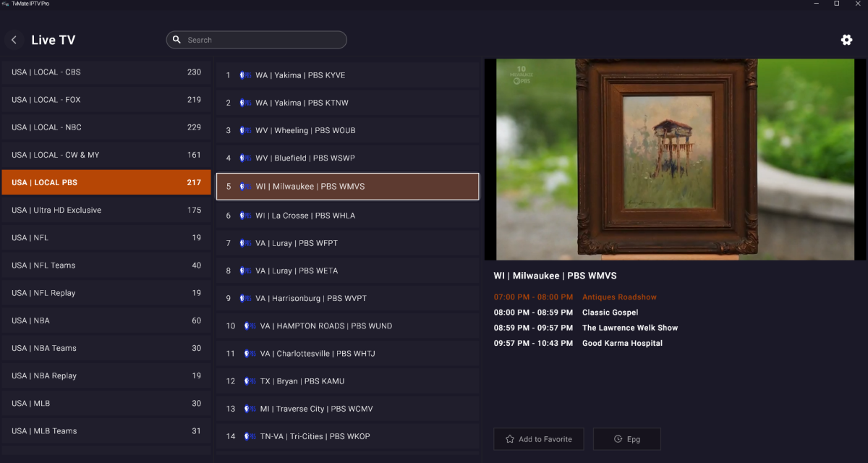
Task: Click the PBS logo for WA Yakima KYVE
Action: 245,75
